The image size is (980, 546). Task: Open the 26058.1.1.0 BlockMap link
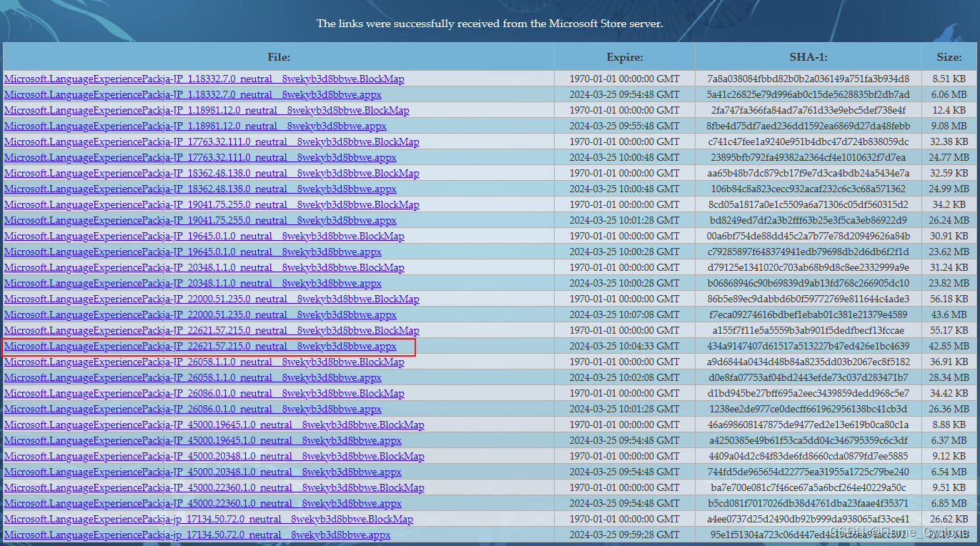[x=204, y=362]
